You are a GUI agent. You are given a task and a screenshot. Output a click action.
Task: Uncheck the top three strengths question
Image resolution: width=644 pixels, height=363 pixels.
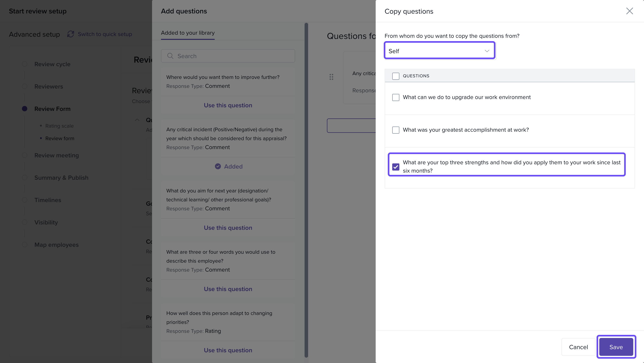tap(396, 167)
